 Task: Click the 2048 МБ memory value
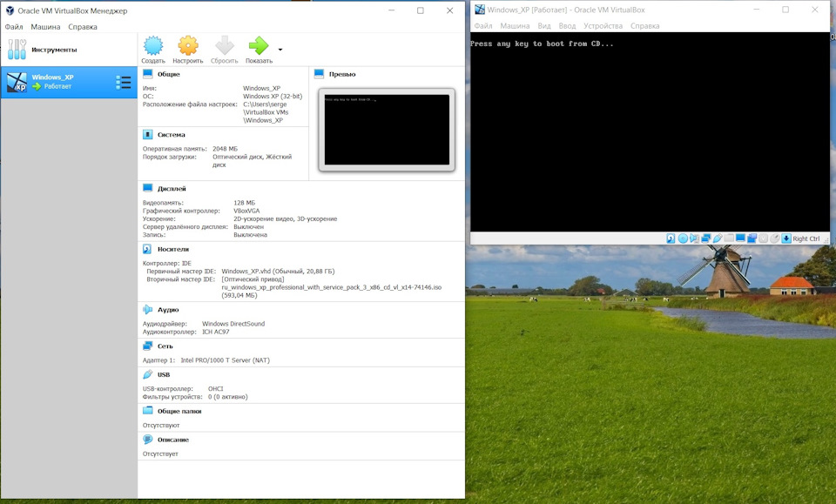point(225,149)
